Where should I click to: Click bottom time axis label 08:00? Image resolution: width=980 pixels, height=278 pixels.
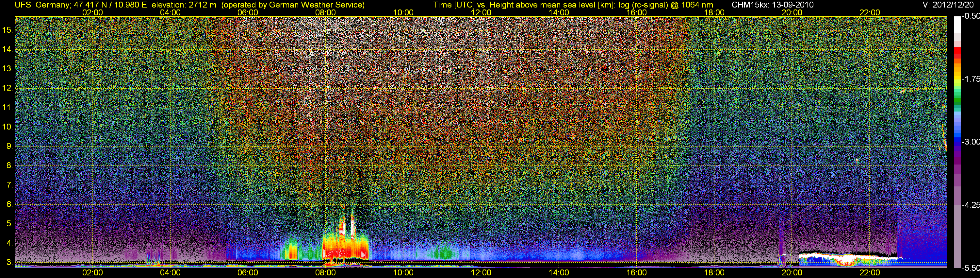326,273
